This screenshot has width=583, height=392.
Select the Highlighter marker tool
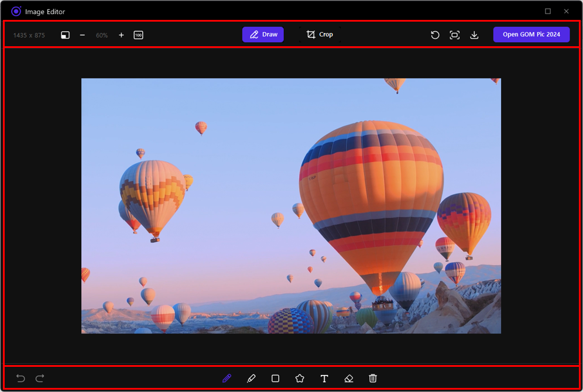coord(251,379)
